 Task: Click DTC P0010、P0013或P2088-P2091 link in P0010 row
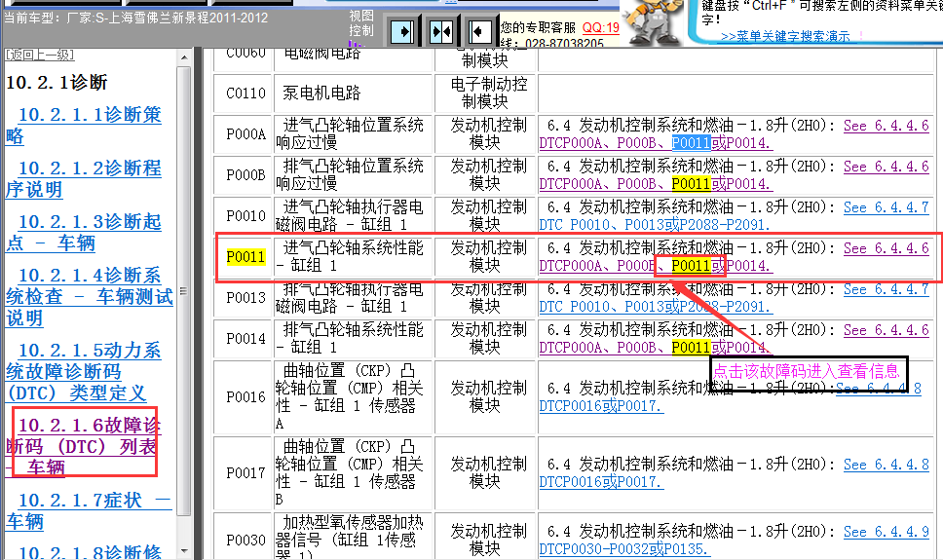[656, 225]
